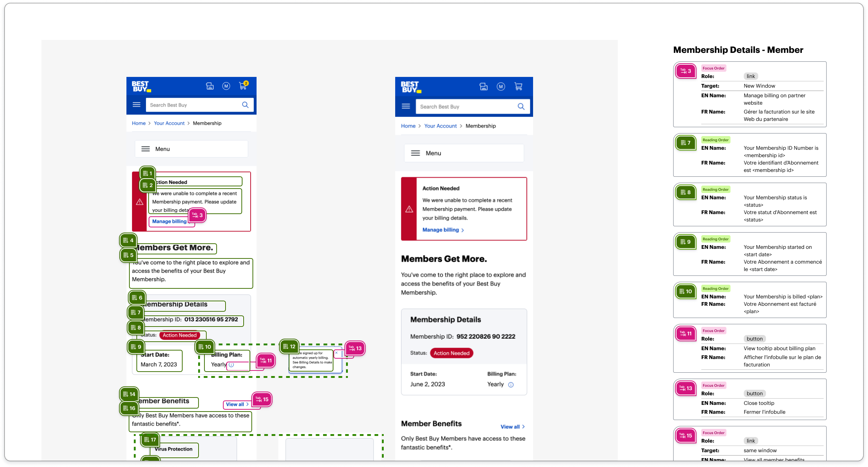Select the Close tooltip EN name

click(x=759, y=403)
